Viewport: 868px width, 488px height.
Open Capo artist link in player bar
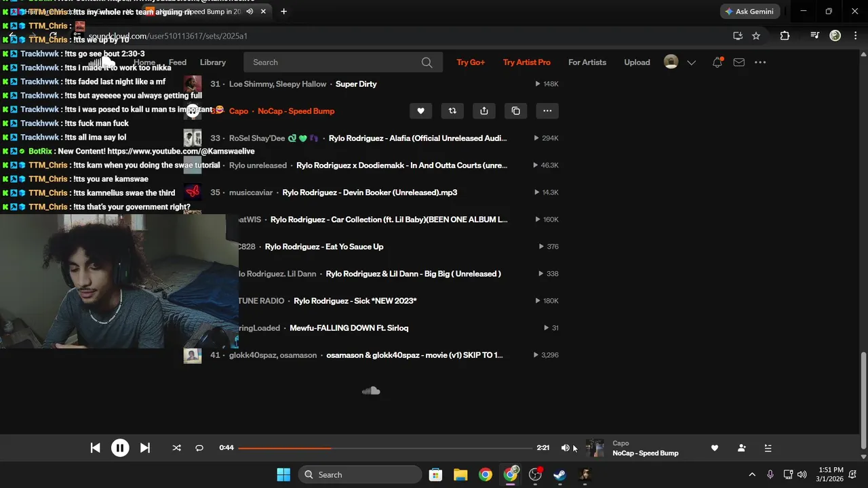pyautogui.click(x=620, y=443)
